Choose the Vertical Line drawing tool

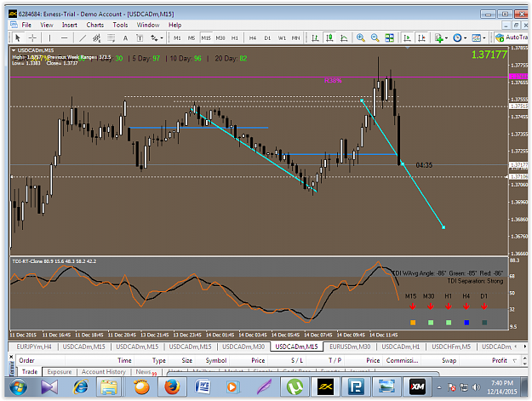(49, 37)
